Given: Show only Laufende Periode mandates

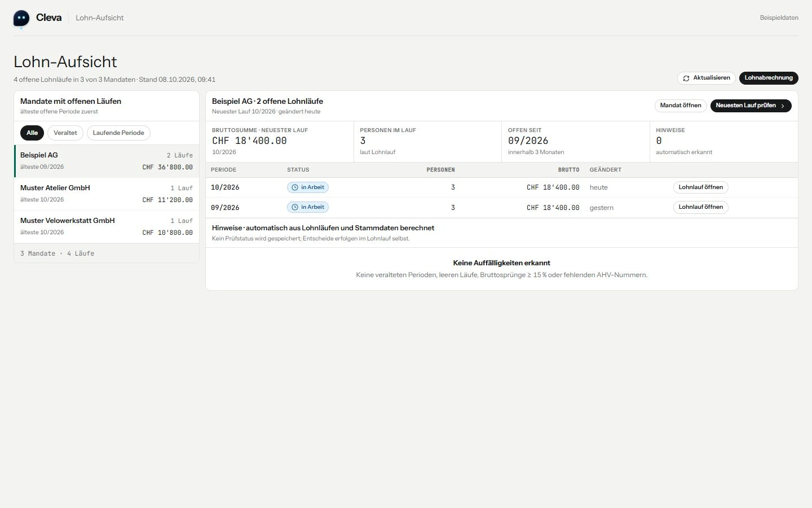Looking at the screenshot, I should (118, 133).
